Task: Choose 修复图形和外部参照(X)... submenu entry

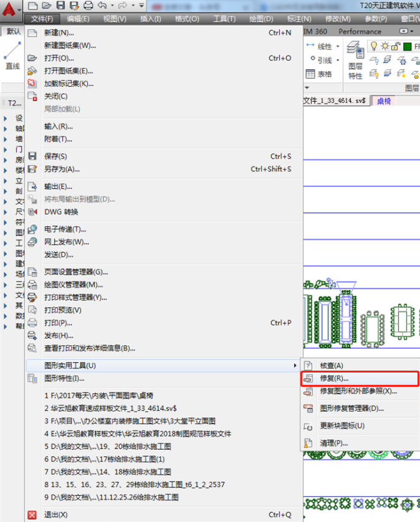Action: (x=360, y=391)
